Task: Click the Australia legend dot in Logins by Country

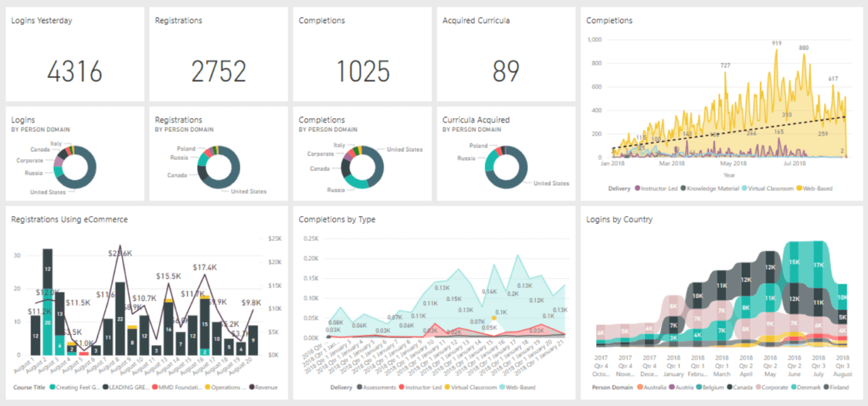Action: 640,387
